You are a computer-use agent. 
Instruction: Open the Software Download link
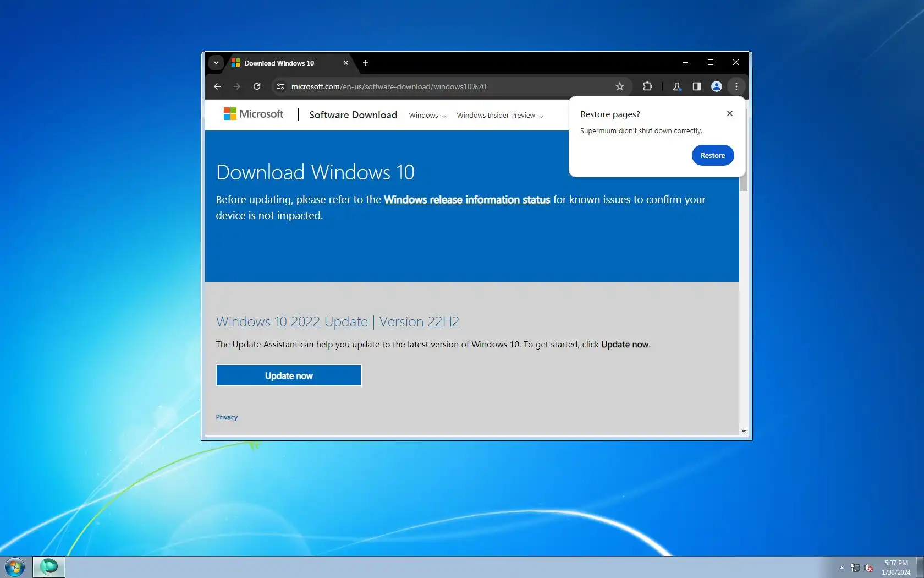coord(353,114)
